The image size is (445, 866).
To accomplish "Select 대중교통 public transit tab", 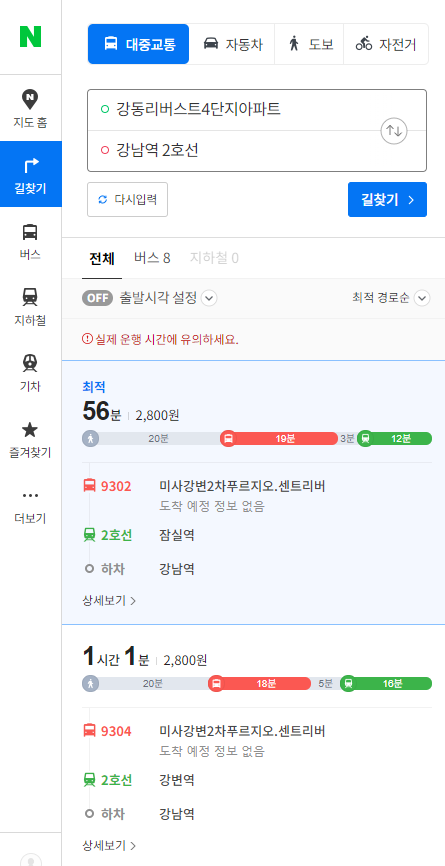I will [139, 44].
